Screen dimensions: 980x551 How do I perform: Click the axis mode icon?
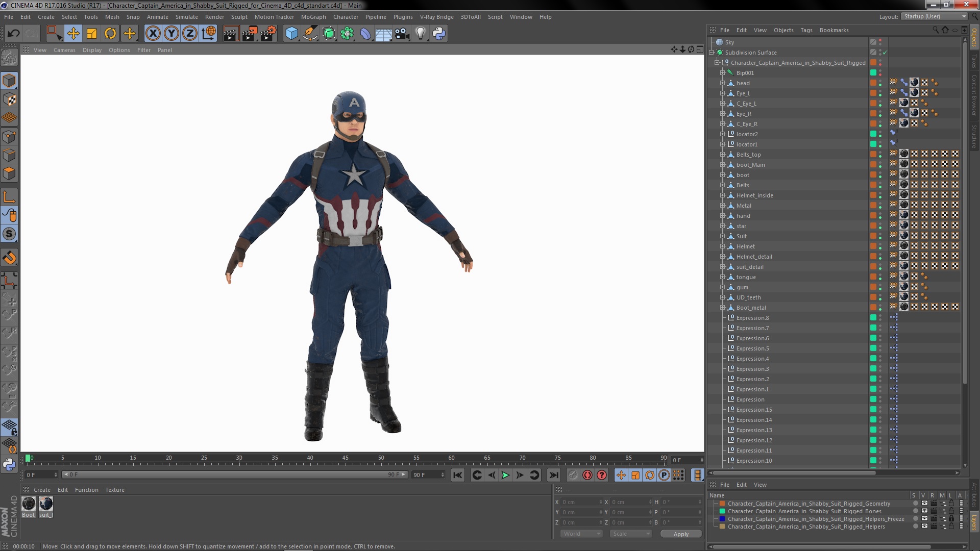tap(9, 197)
